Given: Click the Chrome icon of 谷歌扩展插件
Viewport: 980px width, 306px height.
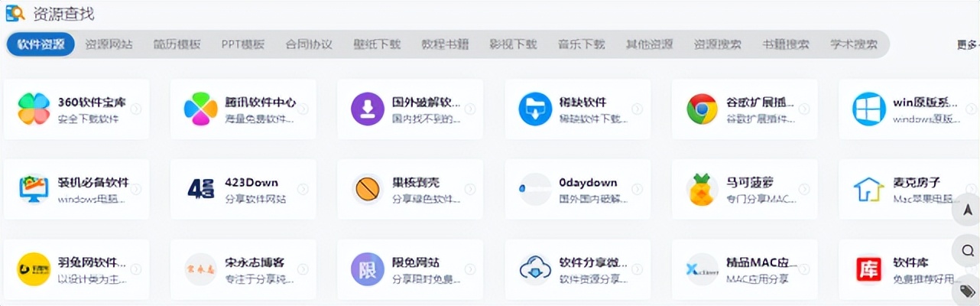Looking at the screenshot, I should [x=702, y=109].
